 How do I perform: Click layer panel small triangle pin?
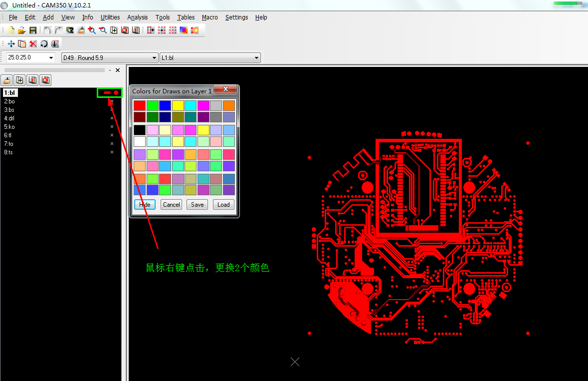pos(110,70)
